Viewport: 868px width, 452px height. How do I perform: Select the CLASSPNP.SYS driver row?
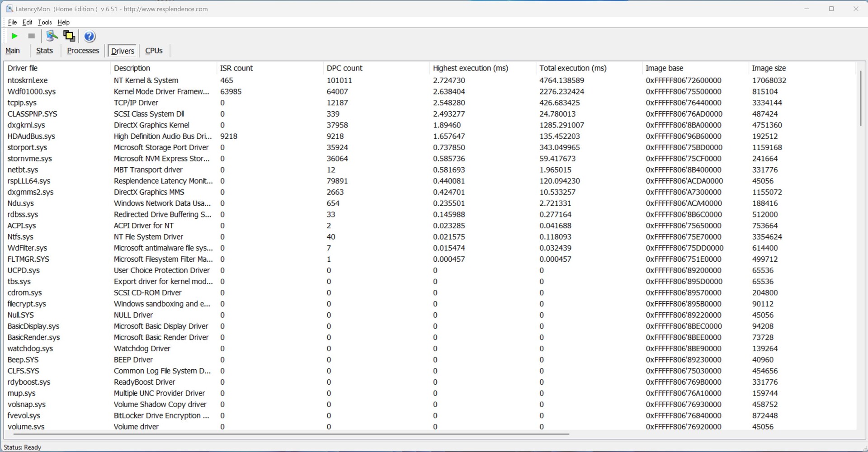429,114
